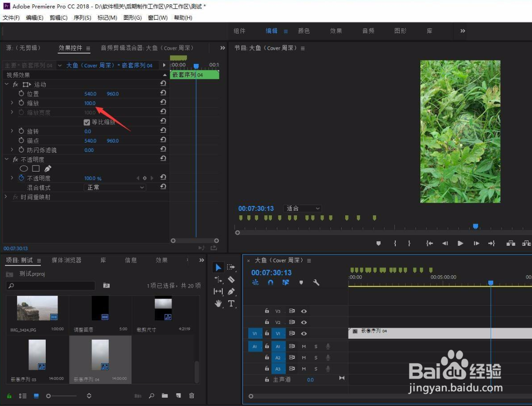
Task: Toggle timeline snap magnet
Action: tap(270, 283)
